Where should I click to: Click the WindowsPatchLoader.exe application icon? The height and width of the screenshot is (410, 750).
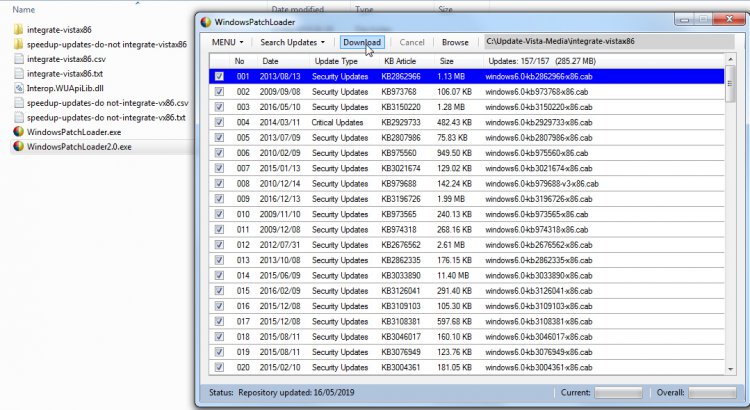[x=19, y=132]
